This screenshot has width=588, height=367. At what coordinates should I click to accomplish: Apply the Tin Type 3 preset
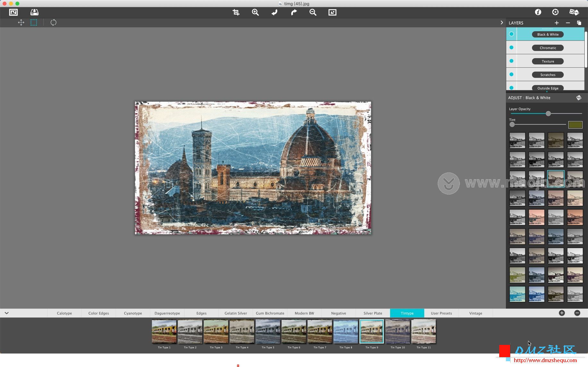tap(216, 331)
